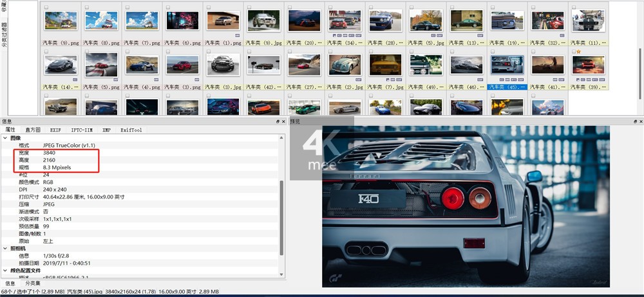Toggle the checkbox for 汽车类 (45) thumbnail
The height and width of the screenshot is (297, 644).
493,52
